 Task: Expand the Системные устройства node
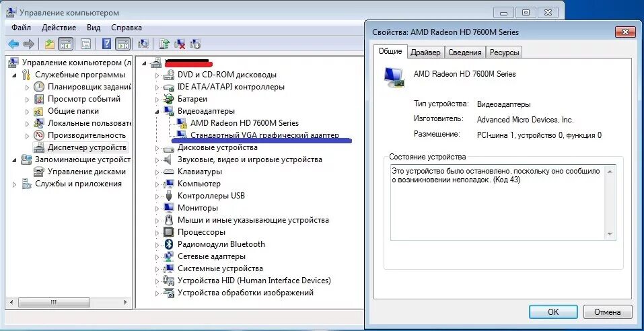pyautogui.click(x=157, y=269)
